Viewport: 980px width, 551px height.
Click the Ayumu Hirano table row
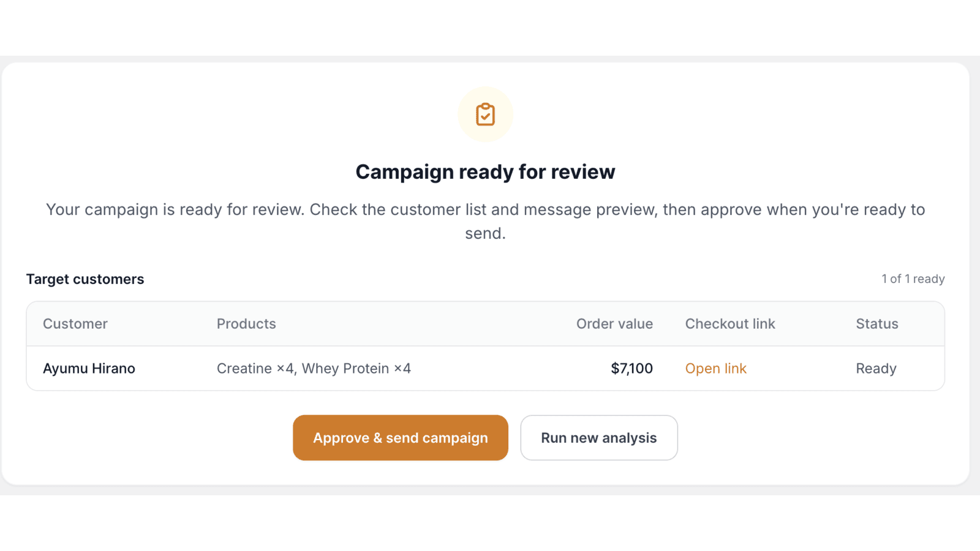pos(485,369)
